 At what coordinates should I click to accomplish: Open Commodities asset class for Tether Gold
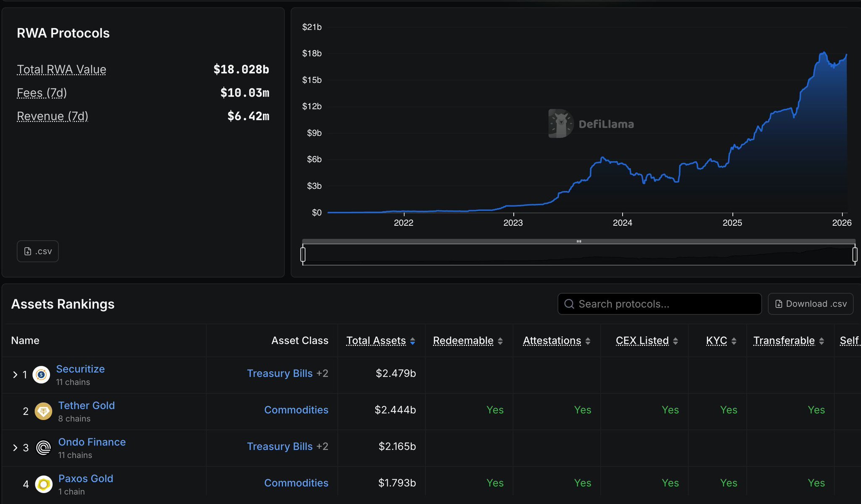click(296, 410)
